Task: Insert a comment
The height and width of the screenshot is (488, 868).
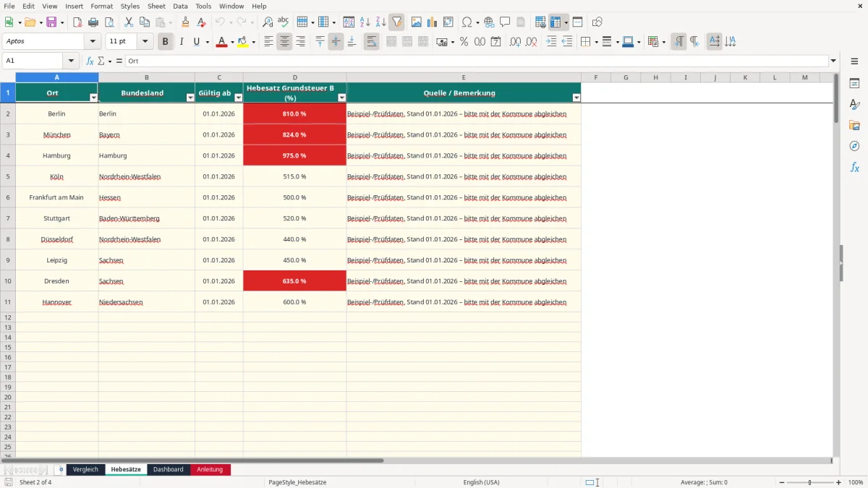Action: coord(505,22)
